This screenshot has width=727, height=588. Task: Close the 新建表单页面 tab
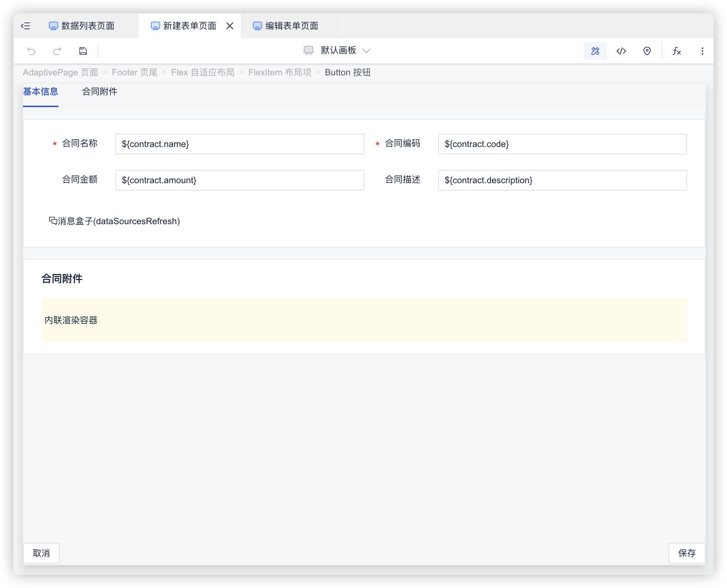(230, 26)
